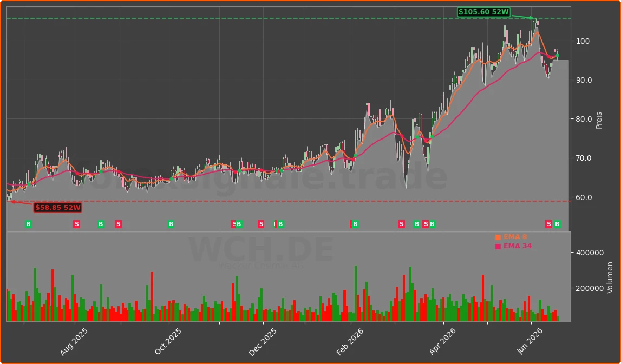Image resolution: width=621 pixels, height=364 pixels.
Task: Click the B buy marker just before Apr 2026
Action: click(432, 224)
